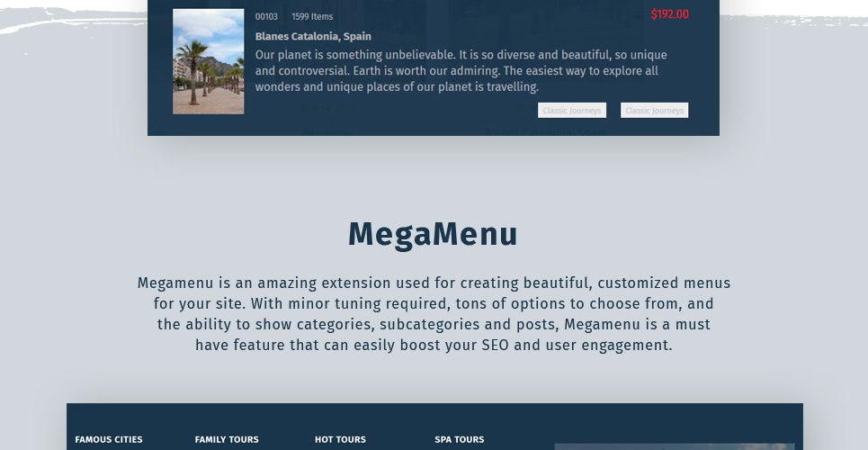
Task: Click the first Classic Journeys tag
Action: click(x=572, y=111)
